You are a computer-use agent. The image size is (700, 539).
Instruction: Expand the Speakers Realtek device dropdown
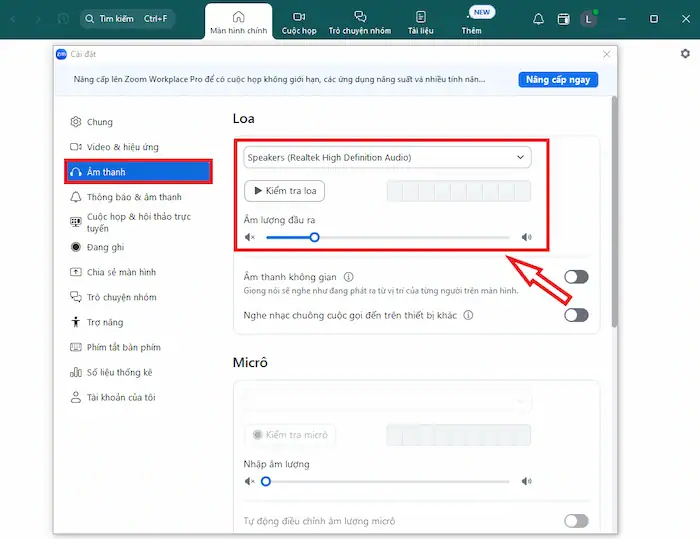(x=387, y=157)
